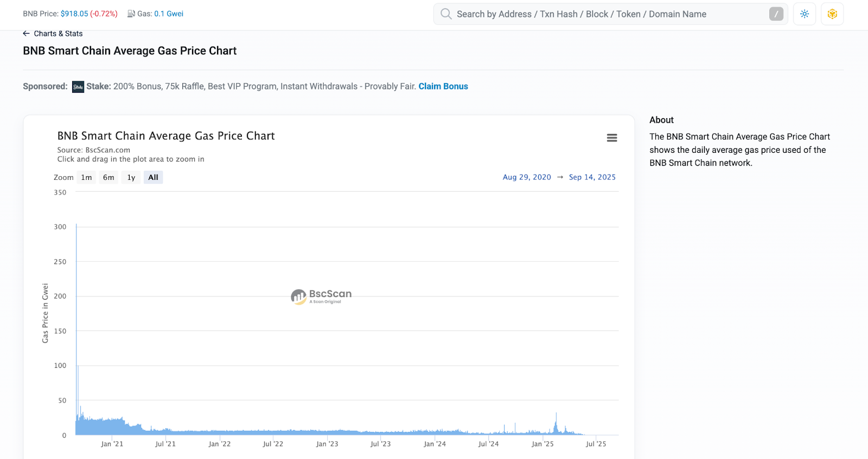Select the All zoom range
The image size is (868, 459).
(x=154, y=177)
